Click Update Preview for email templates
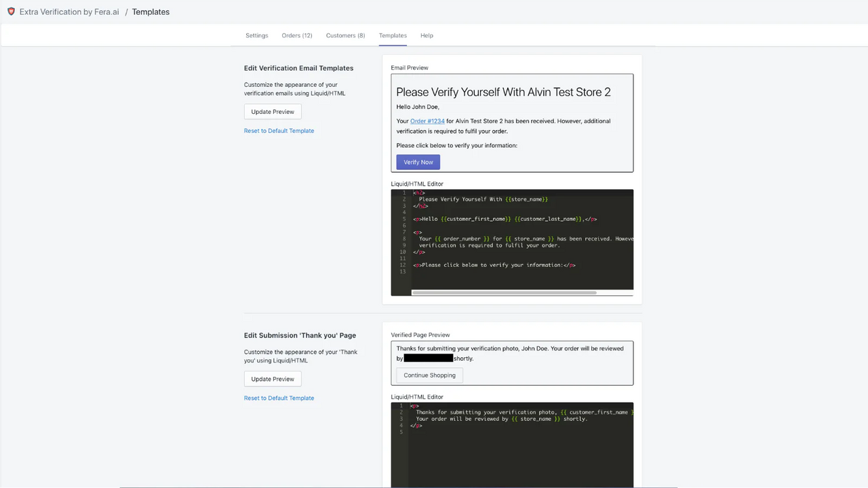The image size is (868, 488). [273, 112]
